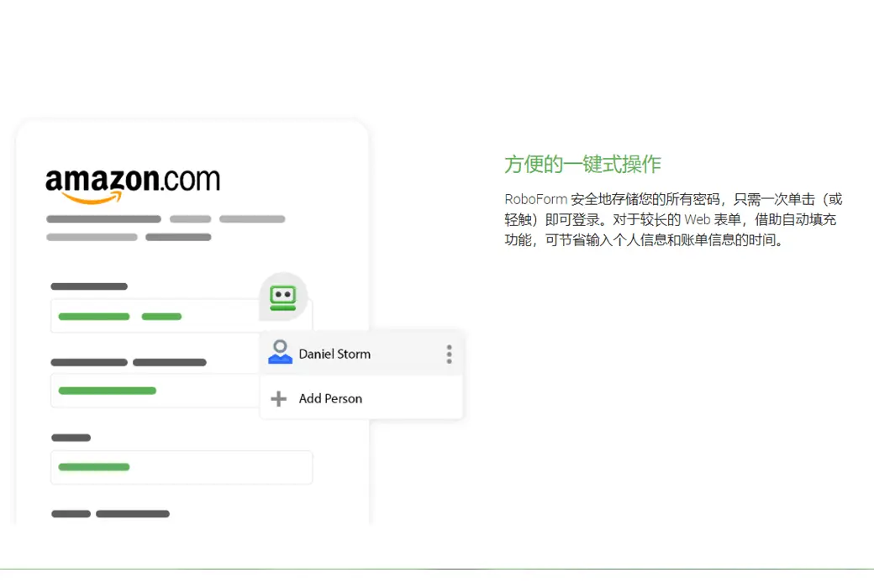Click the blue person avatar icon
Image resolution: width=874 pixels, height=588 pixels.
coord(280,352)
